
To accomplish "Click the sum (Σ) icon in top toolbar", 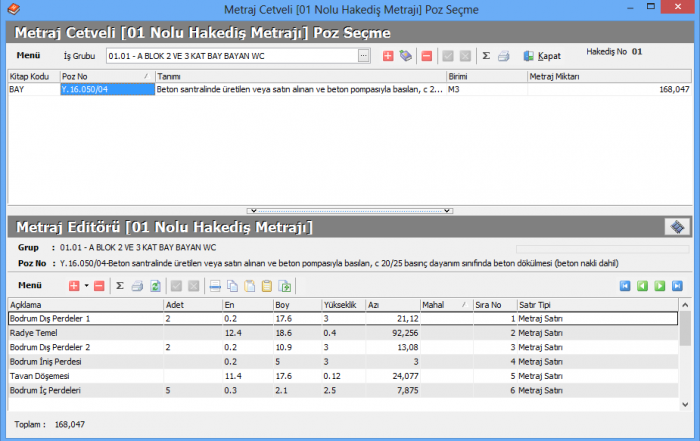I will 486,56.
